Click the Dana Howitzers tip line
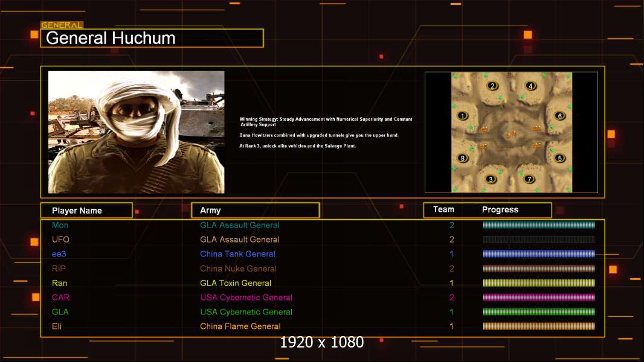 pos(319,135)
